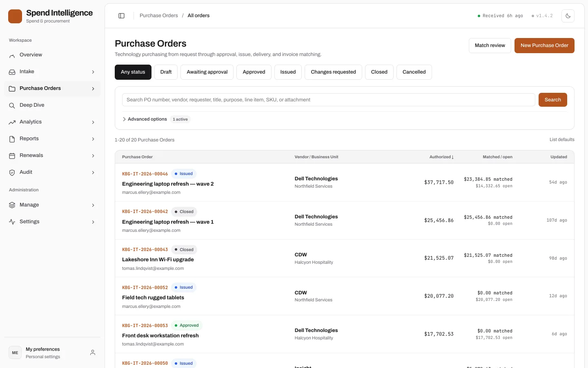The width and height of the screenshot is (588, 368).
Task: Open order KBG-IT-2026-00052
Action: point(145,287)
